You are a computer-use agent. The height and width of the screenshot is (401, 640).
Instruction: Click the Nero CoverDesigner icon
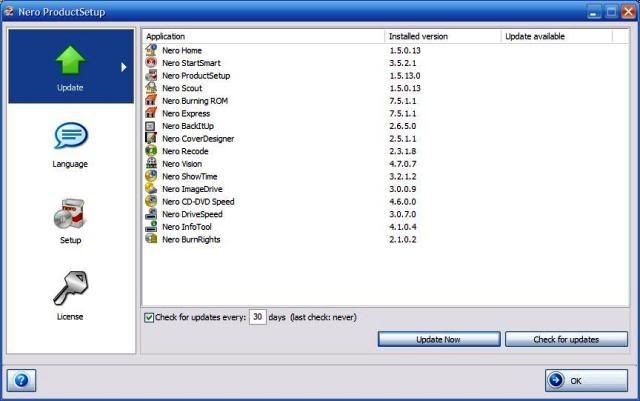(x=151, y=138)
